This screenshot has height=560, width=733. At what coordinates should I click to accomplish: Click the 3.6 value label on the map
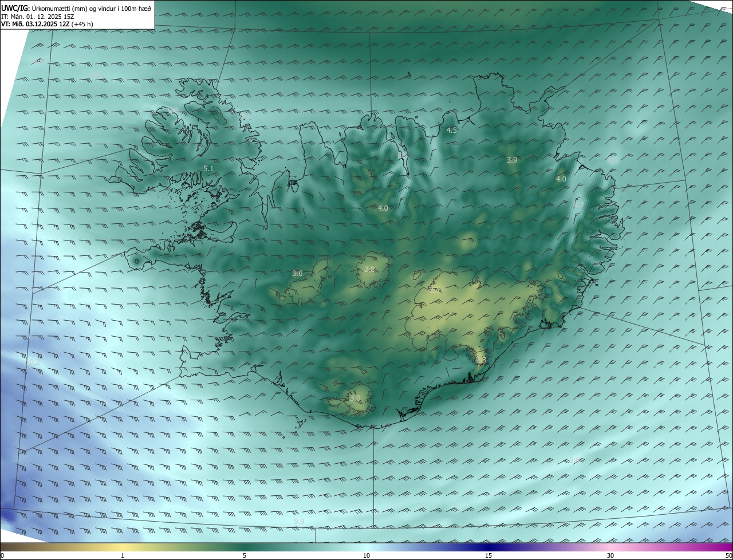coord(297,274)
